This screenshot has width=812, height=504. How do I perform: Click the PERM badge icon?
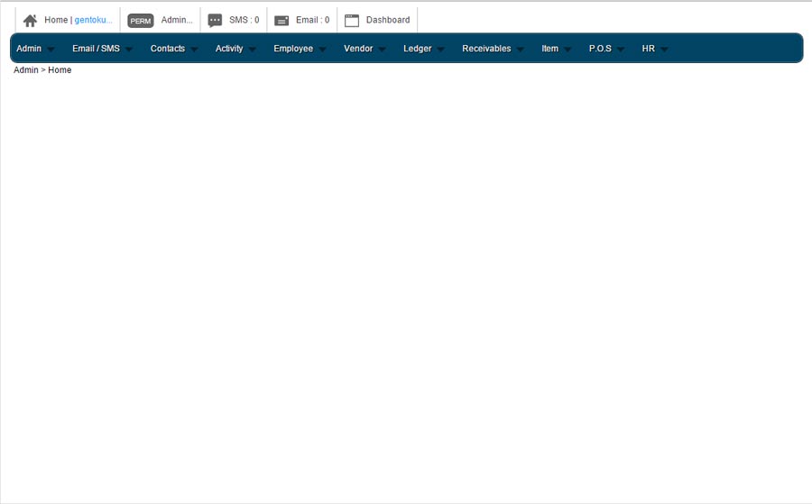141,21
